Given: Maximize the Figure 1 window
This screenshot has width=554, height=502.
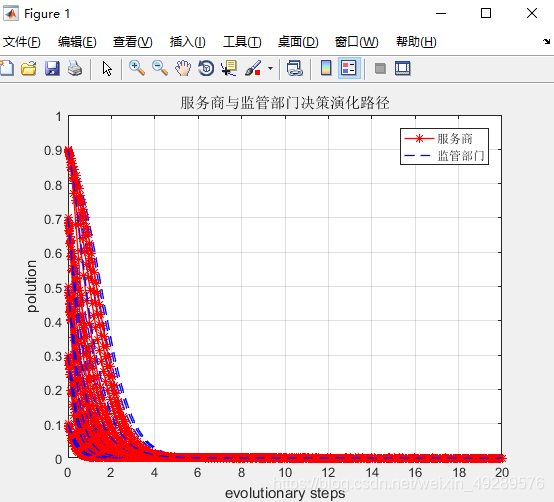Looking at the screenshot, I should point(486,13).
